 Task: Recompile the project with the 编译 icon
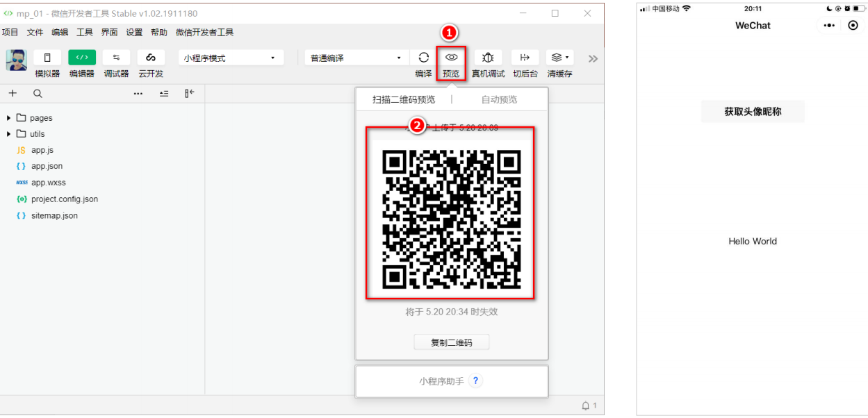coord(423,58)
